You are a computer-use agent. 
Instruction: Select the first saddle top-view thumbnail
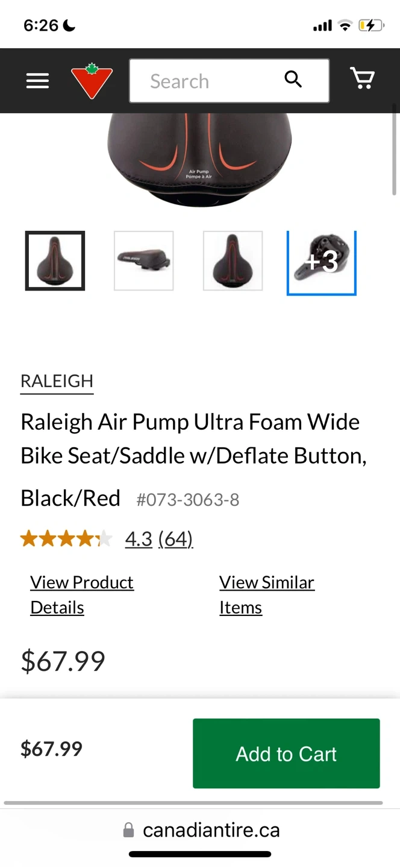click(x=55, y=260)
